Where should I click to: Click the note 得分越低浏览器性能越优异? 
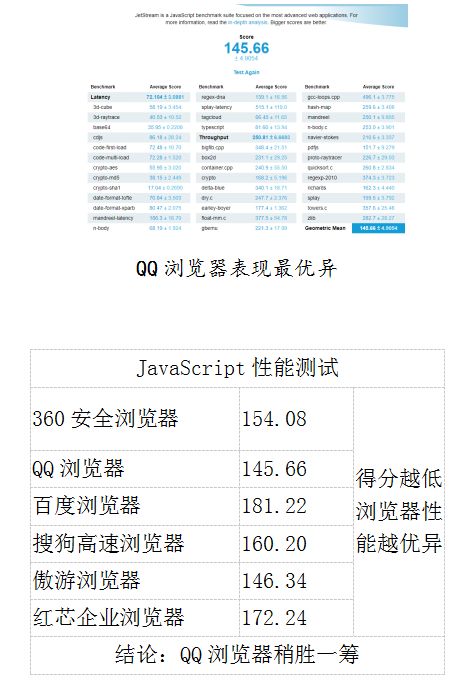pos(399,511)
